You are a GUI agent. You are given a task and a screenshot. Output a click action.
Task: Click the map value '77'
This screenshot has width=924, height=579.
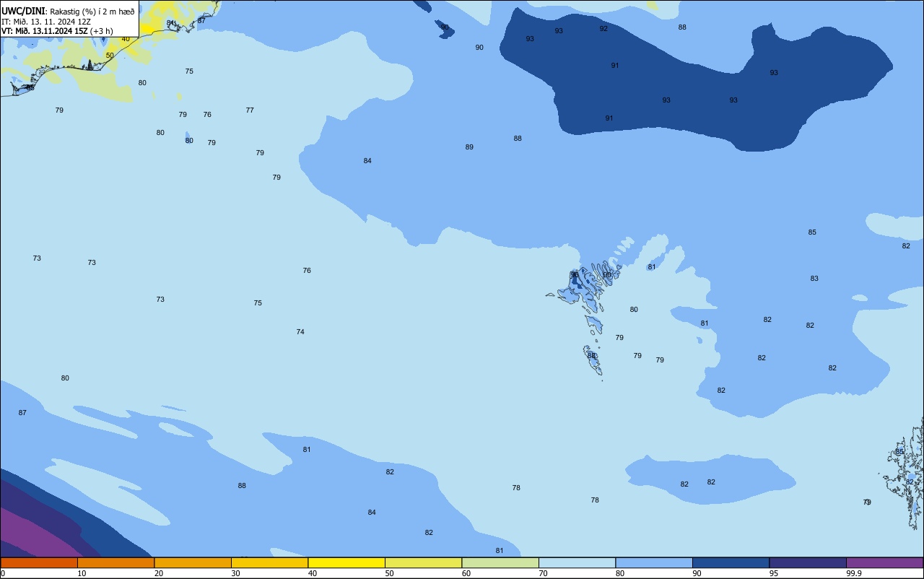[x=250, y=110]
